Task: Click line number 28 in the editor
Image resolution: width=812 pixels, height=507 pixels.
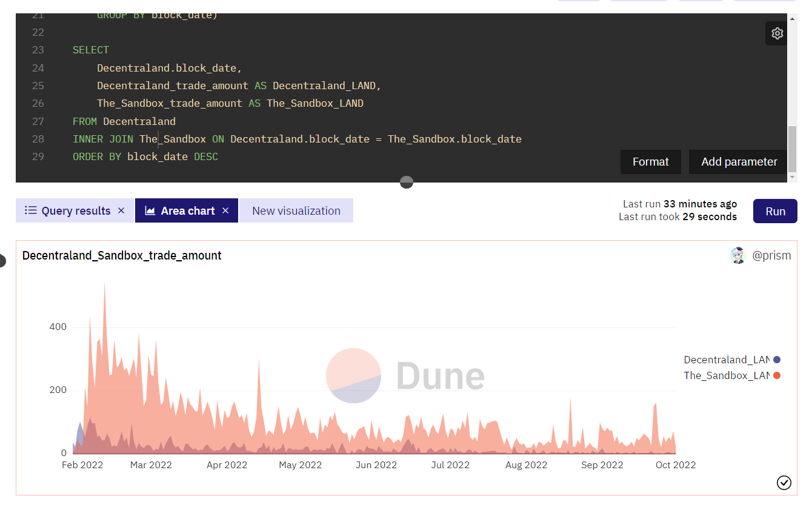Action: coord(38,139)
